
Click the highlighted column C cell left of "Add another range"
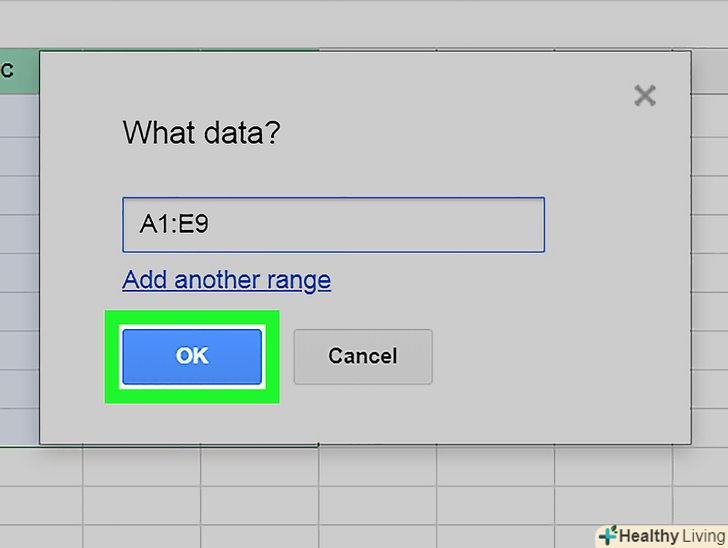pos(18,280)
